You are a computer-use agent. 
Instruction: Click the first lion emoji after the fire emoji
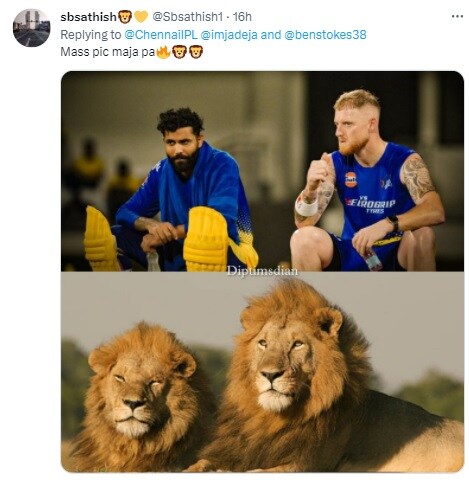(179, 52)
